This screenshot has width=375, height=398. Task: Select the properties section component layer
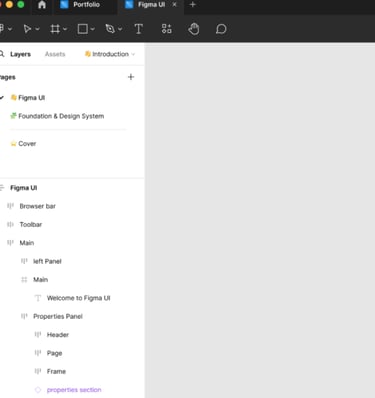[x=74, y=390]
